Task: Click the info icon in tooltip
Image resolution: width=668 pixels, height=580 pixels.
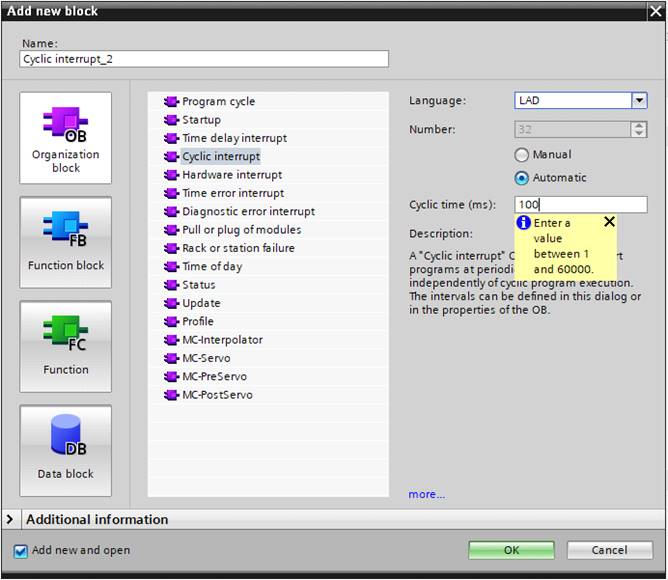Action: pyautogui.click(x=523, y=223)
